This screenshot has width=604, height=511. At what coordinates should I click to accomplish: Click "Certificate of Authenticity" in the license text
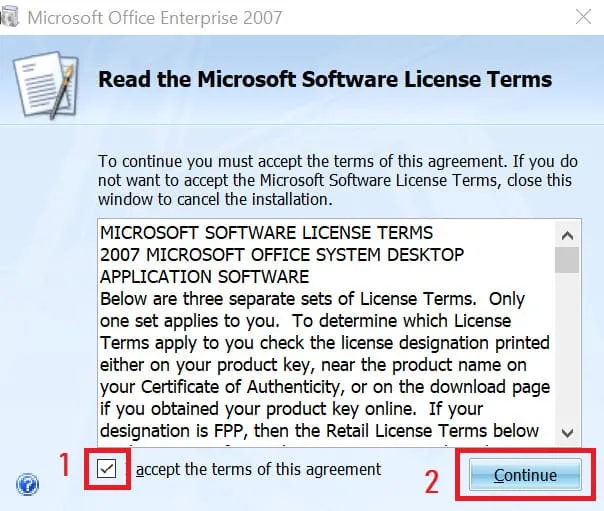pyautogui.click(x=240, y=387)
